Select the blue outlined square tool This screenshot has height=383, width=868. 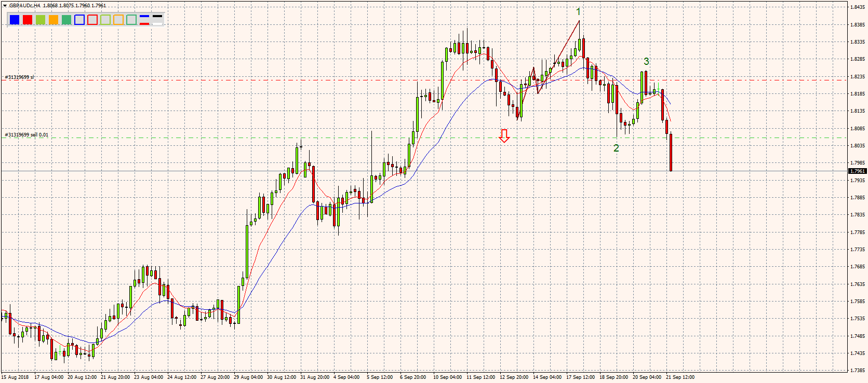click(x=79, y=20)
